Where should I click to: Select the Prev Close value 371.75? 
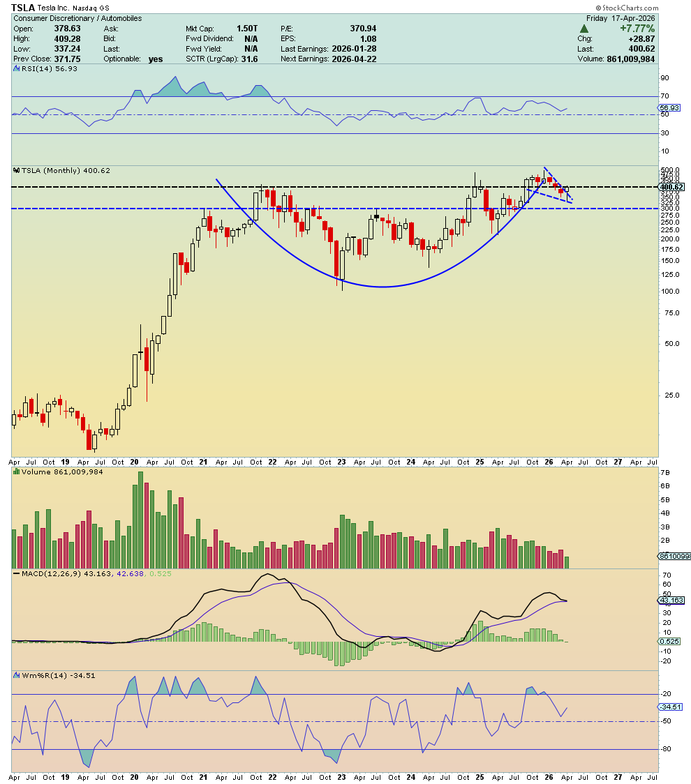tap(68, 59)
